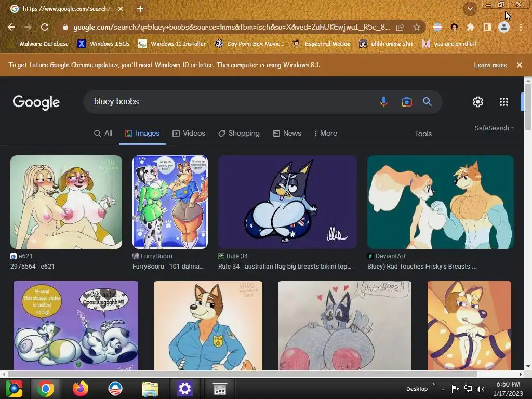This screenshot has width=532, height=399.
Task: Open the 'uhhh anime shit' bookmark
Action: [x=387, y=44]
